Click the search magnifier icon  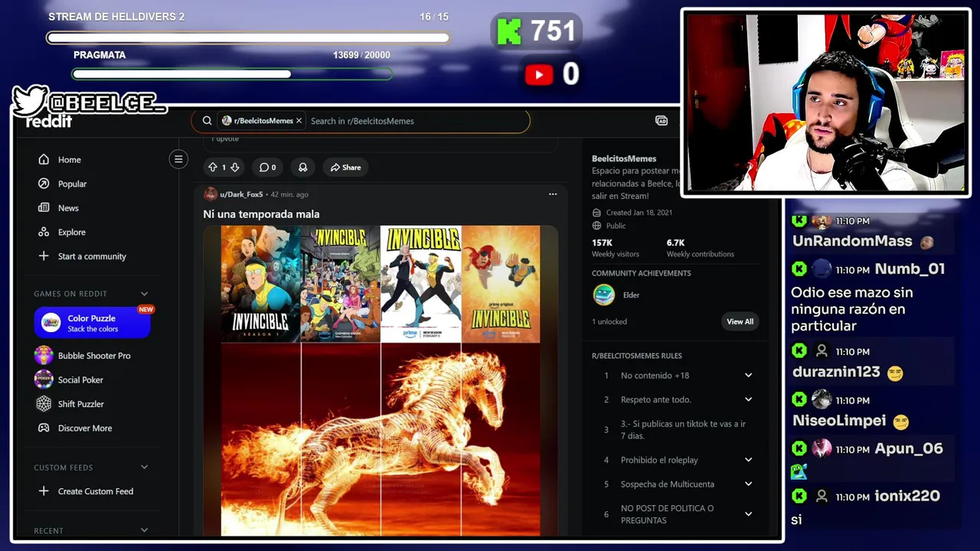[207, 121]
